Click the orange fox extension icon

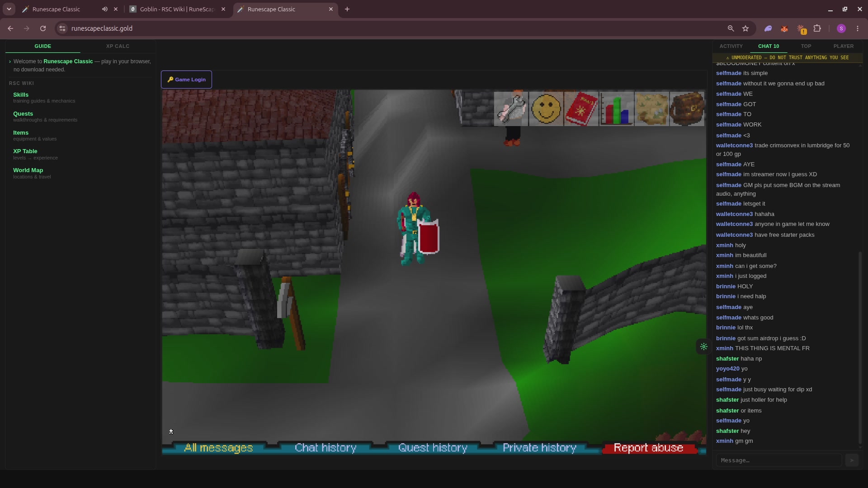784,28
